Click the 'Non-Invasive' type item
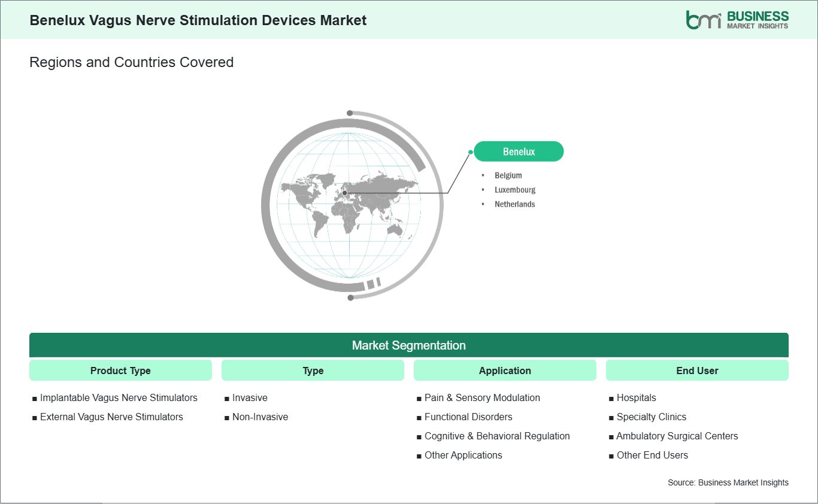Screen dimensions: 818x504 (x=260, y=417)
